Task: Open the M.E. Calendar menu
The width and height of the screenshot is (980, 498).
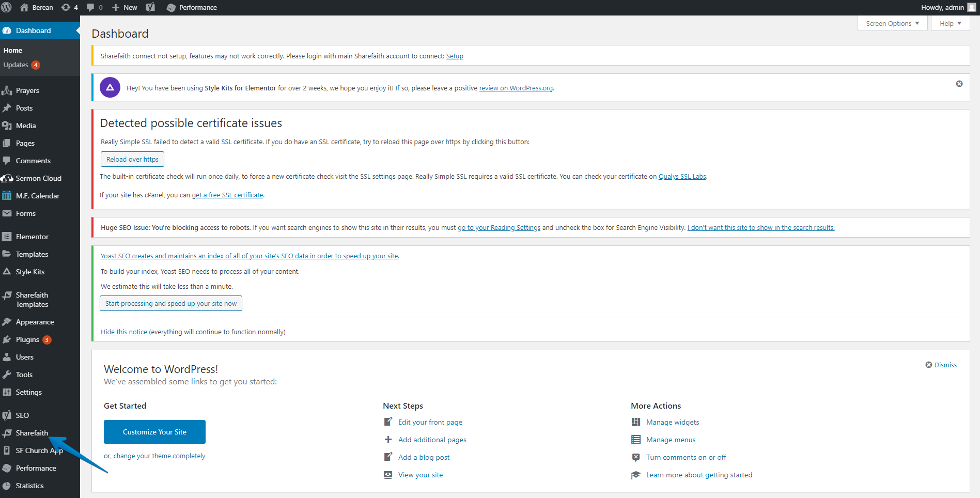Action: [x=37, y=196]
